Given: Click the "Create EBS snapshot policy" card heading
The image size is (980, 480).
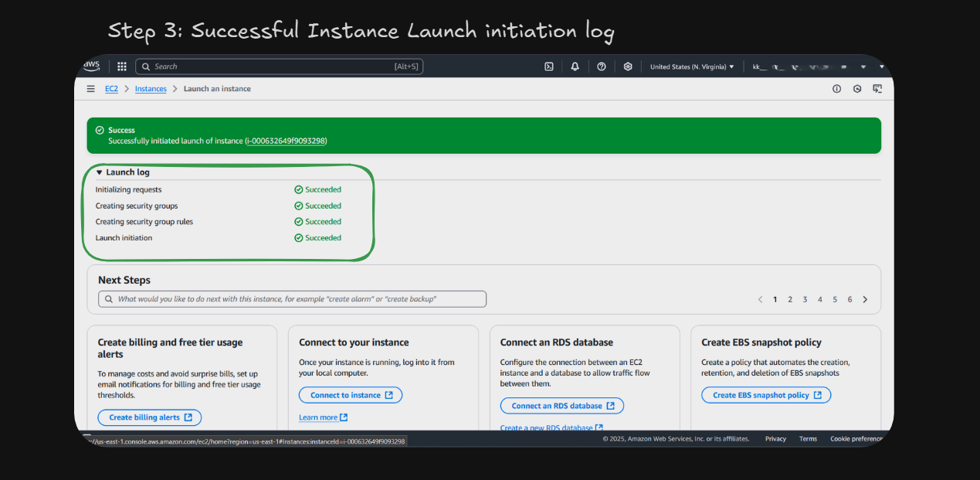Looking at the screenshot, I should pyautogui.click(x=761, y=342).
